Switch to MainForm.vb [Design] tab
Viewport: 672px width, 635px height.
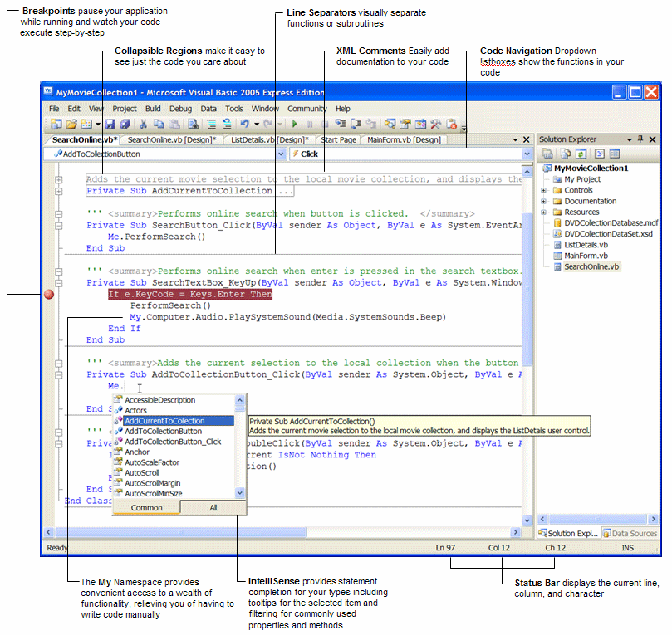[404, 140]
